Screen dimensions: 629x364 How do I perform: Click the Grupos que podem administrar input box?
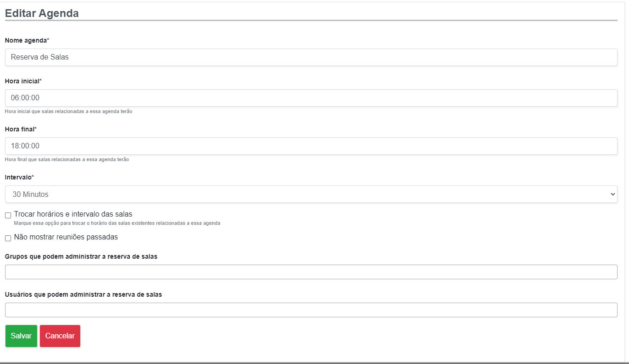coord(311,272)
